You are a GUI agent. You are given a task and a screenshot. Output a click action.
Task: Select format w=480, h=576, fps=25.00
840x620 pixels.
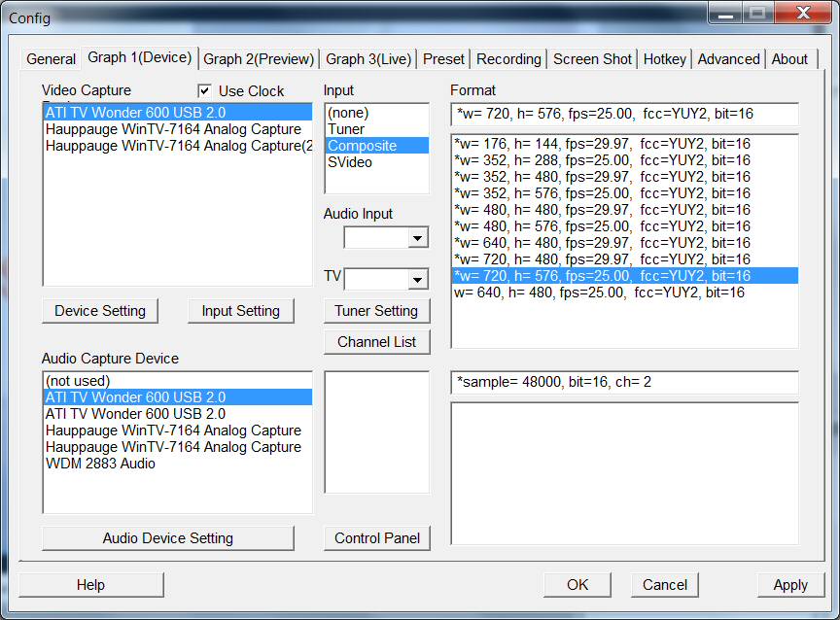pyautogui.click(x=624, y=226)
